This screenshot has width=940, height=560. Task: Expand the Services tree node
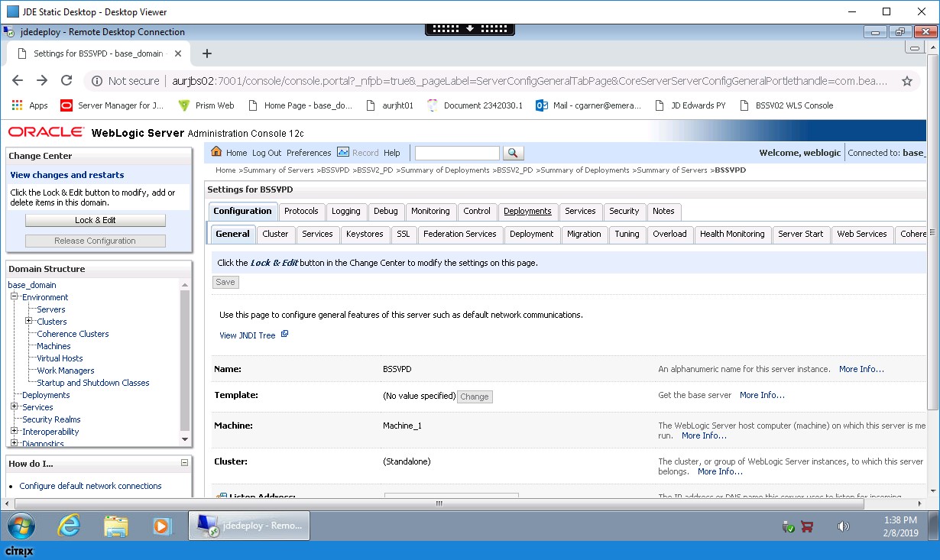point(15,407)
